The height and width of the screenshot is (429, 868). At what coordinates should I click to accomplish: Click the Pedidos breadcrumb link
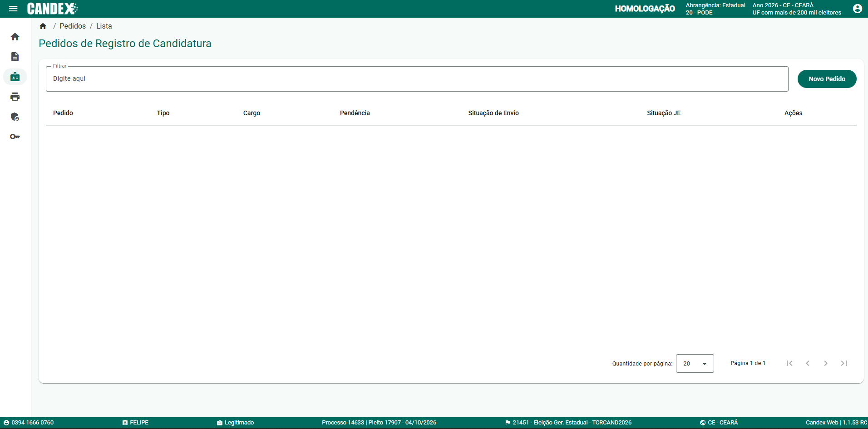pos(73,26)
